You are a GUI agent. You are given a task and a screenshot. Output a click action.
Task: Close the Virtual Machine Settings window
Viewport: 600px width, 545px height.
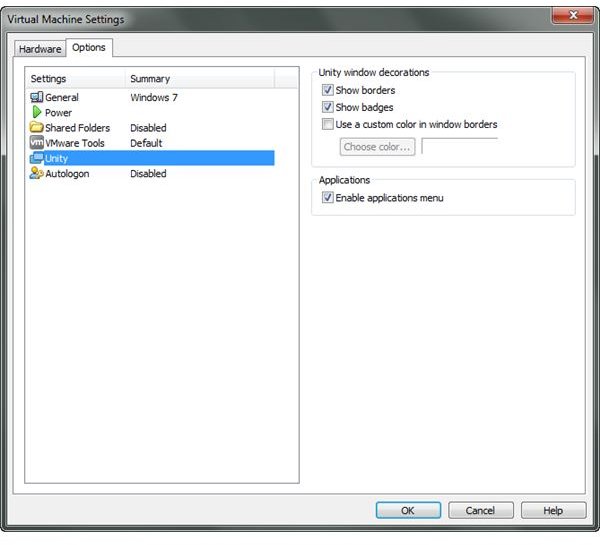(x=573, y=15)
